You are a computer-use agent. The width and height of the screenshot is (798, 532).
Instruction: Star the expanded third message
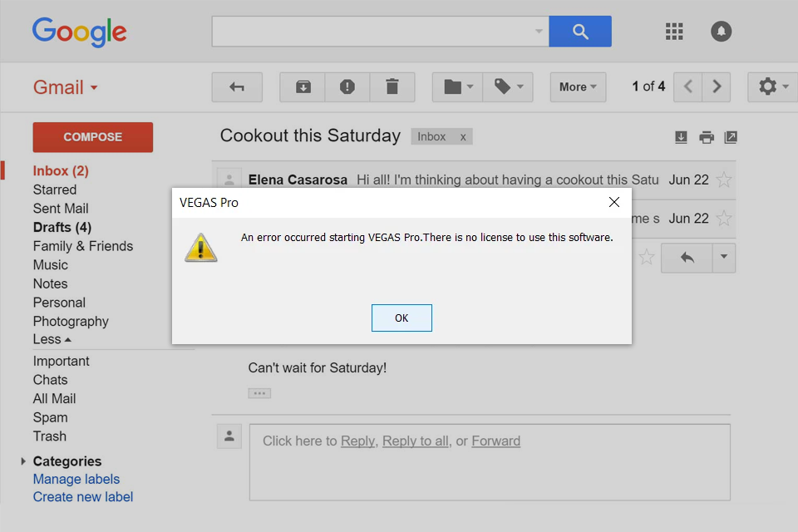click(647, 257)
